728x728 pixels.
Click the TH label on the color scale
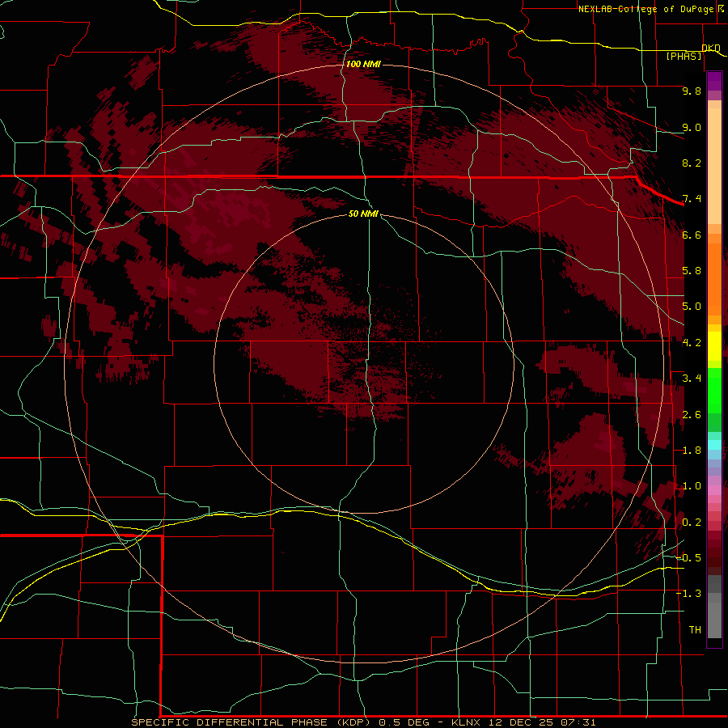click(695, 630)
